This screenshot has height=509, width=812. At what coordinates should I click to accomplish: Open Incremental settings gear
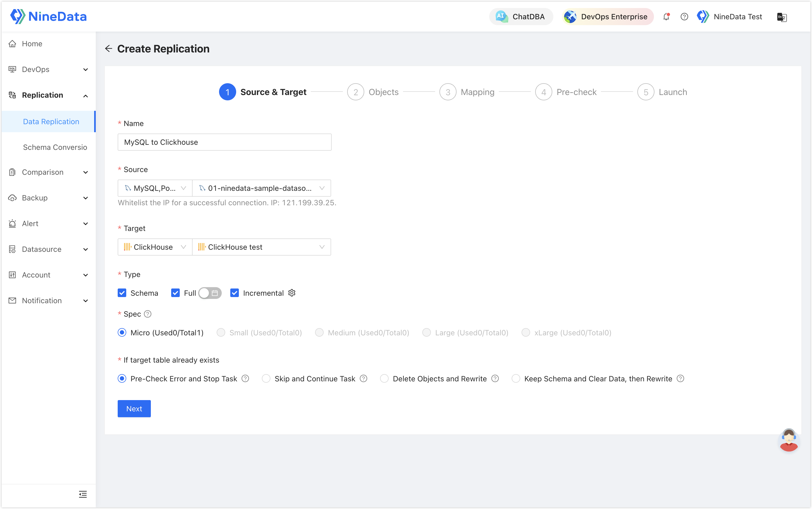pos(292,293)
